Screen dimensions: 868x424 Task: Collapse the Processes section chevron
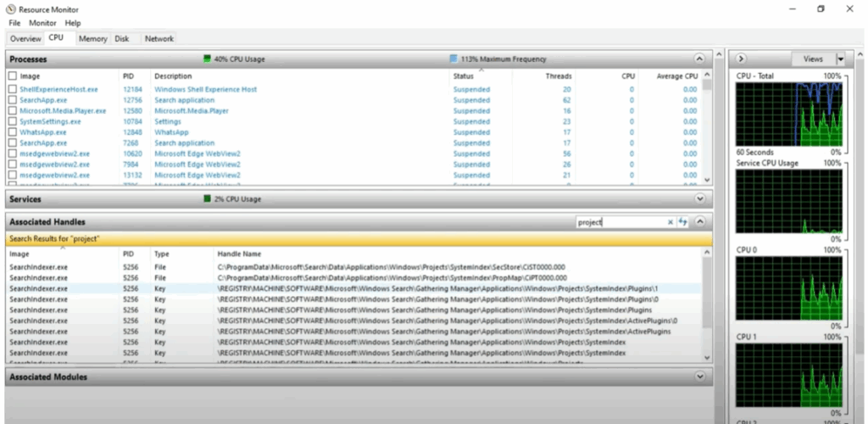(x=699, y=59)
